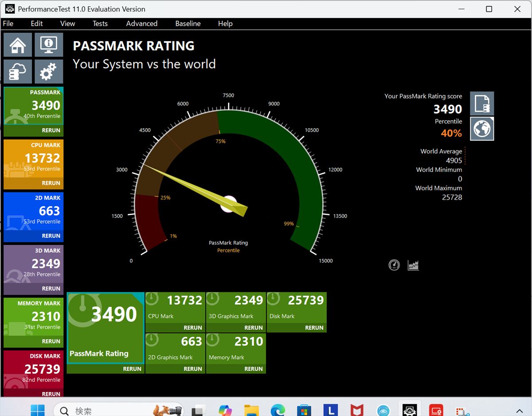Open the Advanced menu

coord(142,24)
